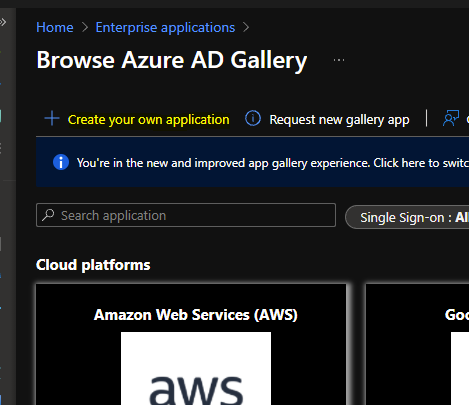Click the magnifier icon in the search box

(49, 215)
